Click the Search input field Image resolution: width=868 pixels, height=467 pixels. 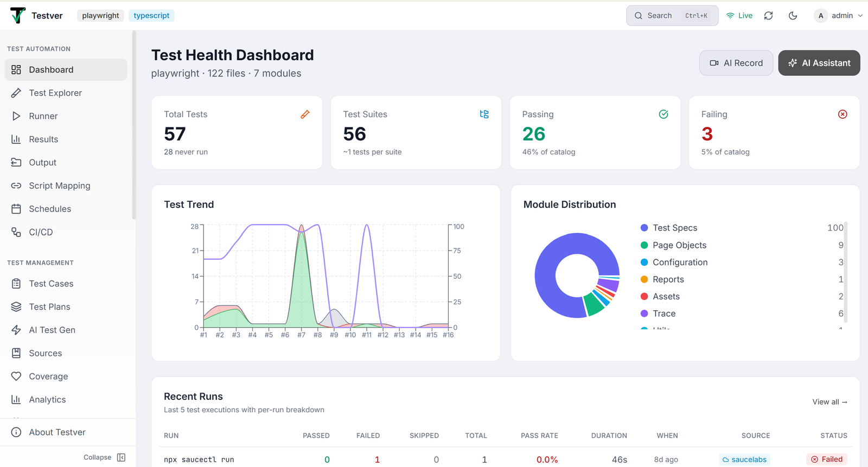pyautogui.click(x=672, y=16)
